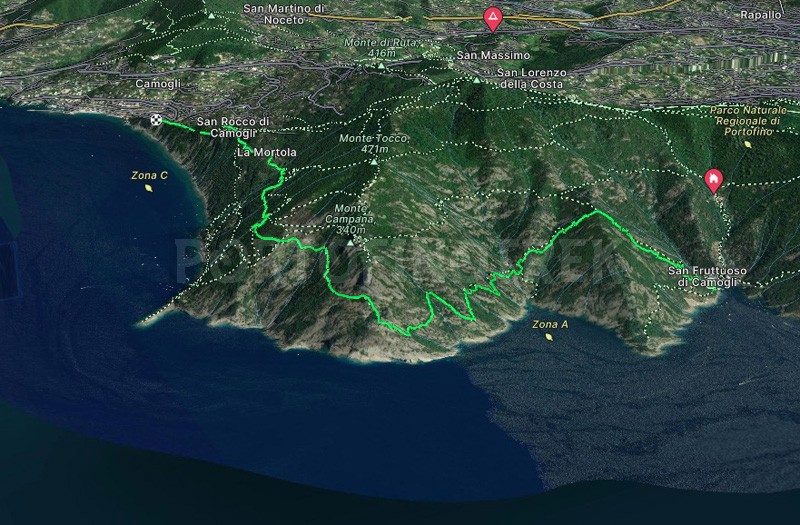Click the Camogli town label

[x=158, y=84]
